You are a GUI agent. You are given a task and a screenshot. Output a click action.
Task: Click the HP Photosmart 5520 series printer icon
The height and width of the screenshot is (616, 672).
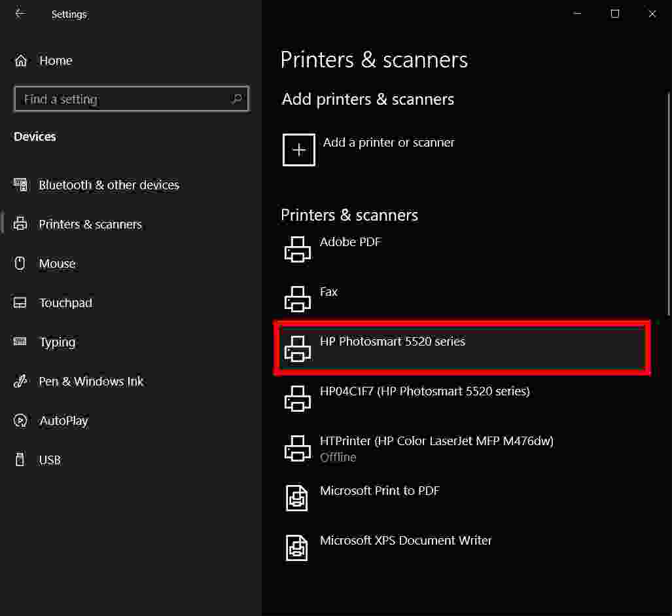[298, 348]
